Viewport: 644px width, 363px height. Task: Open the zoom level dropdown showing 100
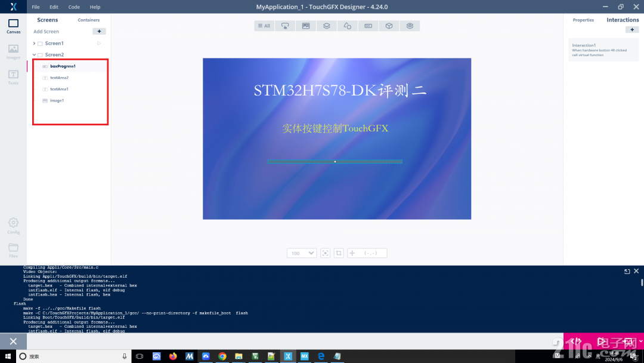coord(302,253)
